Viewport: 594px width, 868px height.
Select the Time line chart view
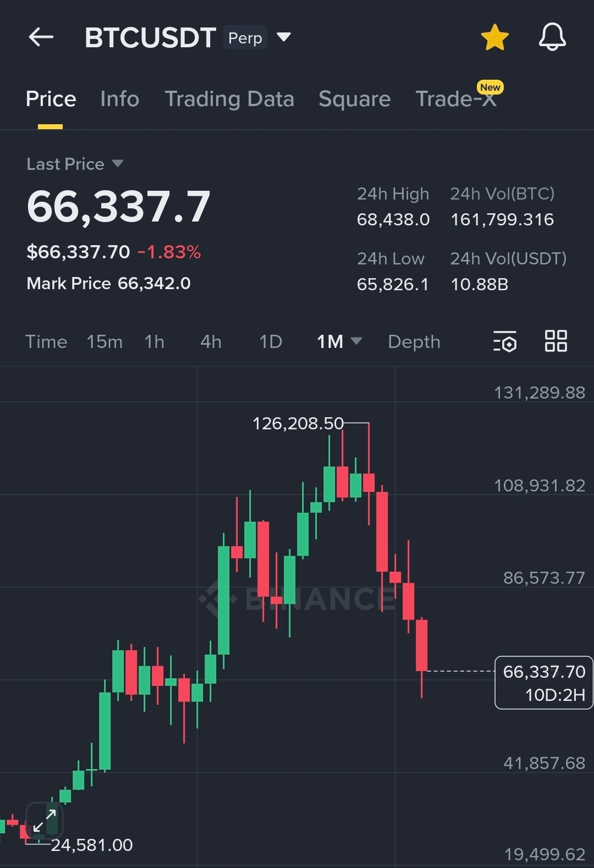(46, 341)
